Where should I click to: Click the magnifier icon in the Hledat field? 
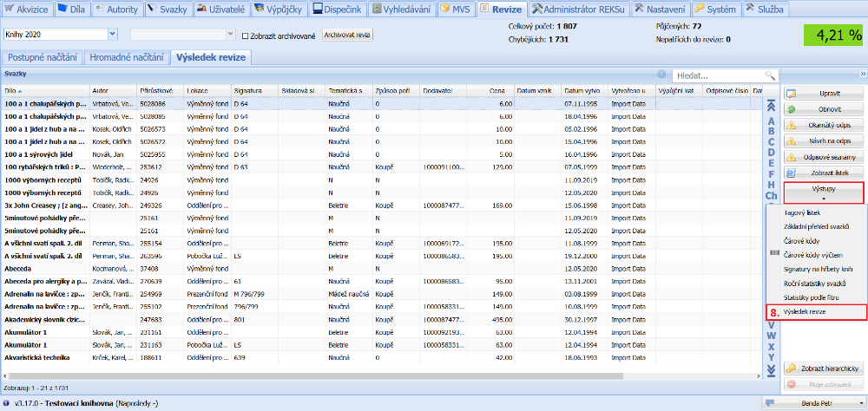tap(769, 75)
